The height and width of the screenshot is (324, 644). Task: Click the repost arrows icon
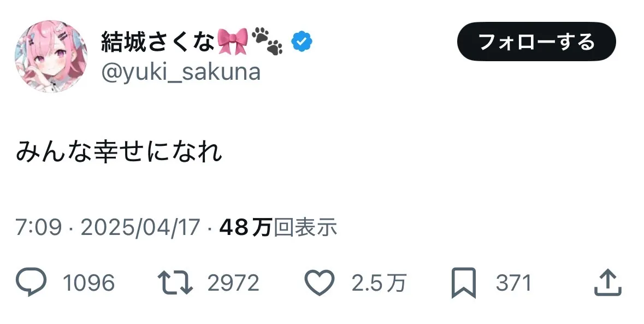pyautogui.click(x=175, y=282)
